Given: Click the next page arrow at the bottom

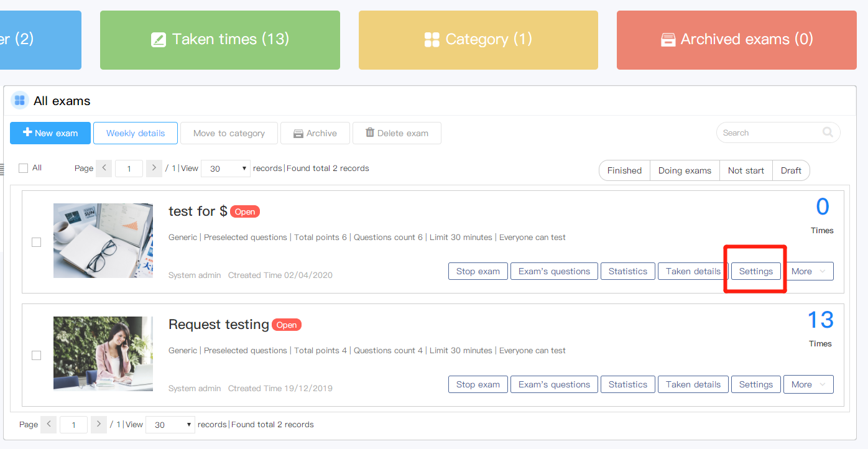Looking at the screenshot, I should pos(98,424).
